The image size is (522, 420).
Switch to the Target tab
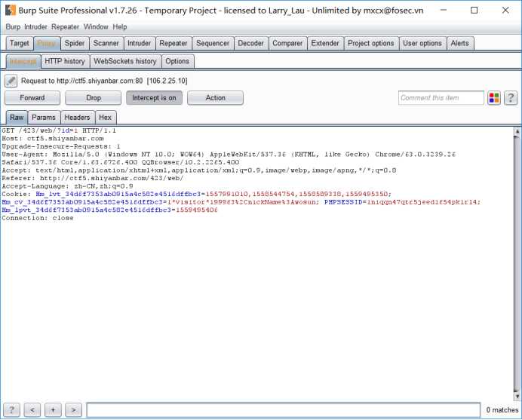[x=20, y=43]
